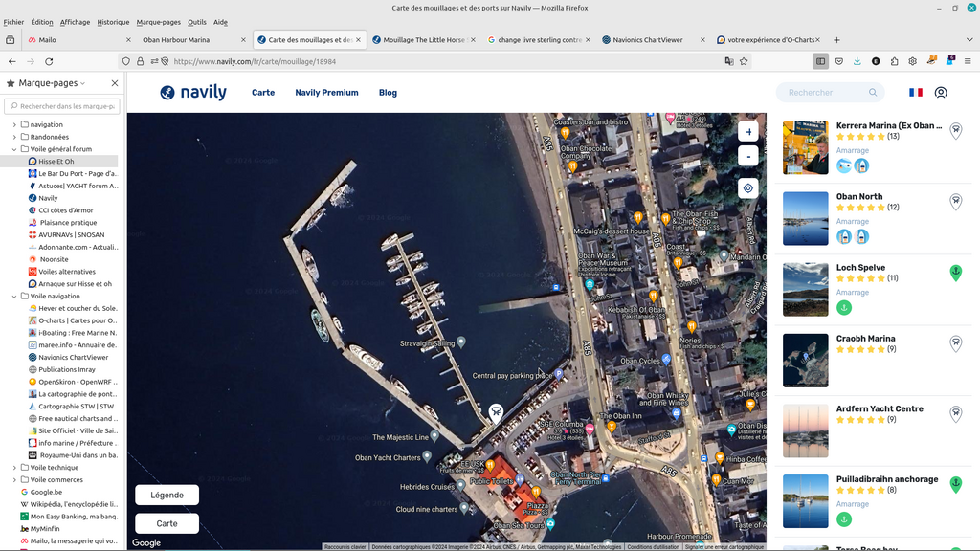The image size is (980, 551).
Task: Switch to the change livre sterling tab
Action: tap(539, 40)
